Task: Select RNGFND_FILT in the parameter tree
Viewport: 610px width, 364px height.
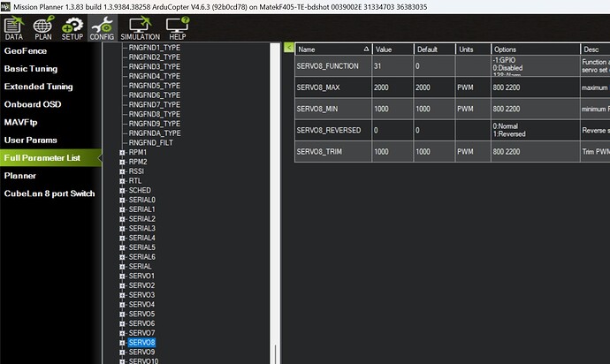Action: [155, 142]
